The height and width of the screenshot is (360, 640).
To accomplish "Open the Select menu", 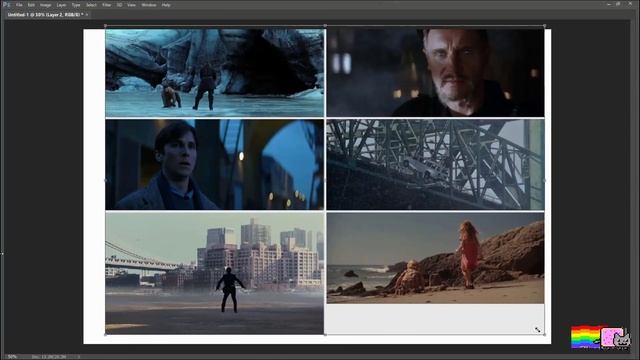I will [91, 5].
